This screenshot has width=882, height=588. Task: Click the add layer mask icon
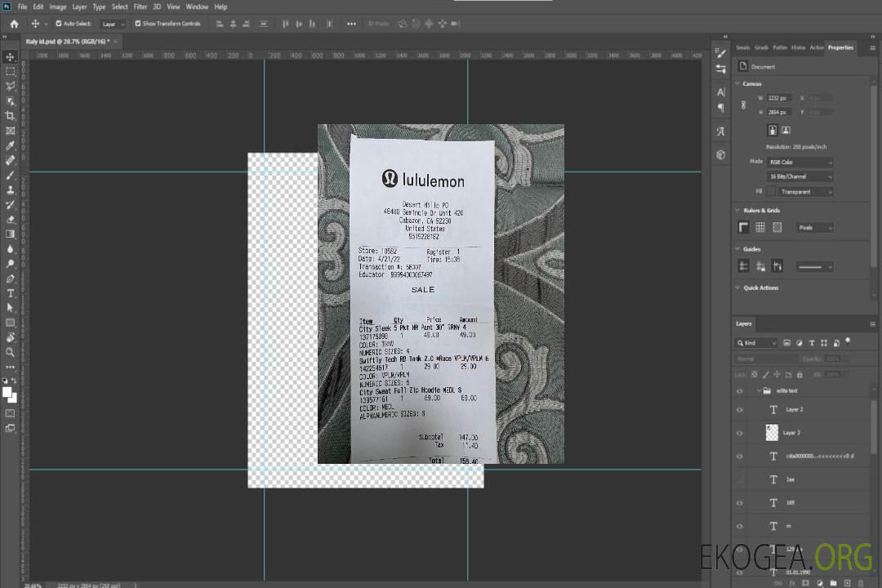click(805, 583)
